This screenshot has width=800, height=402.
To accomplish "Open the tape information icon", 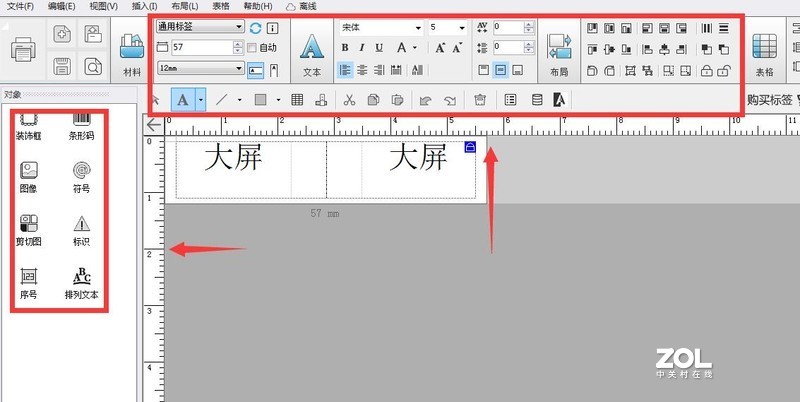I will coord(273,28).
